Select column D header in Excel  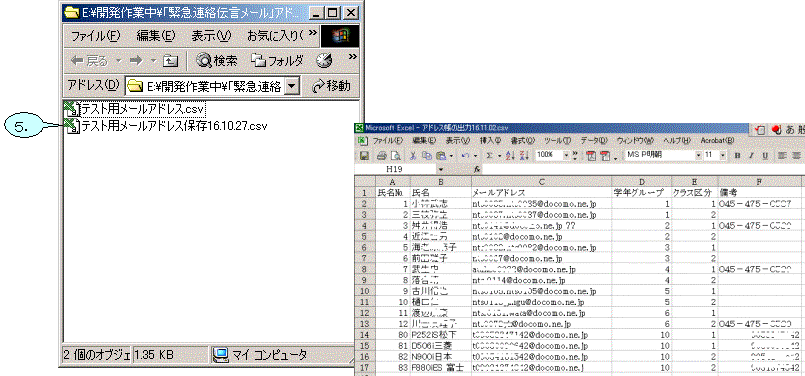click(641, 181)
